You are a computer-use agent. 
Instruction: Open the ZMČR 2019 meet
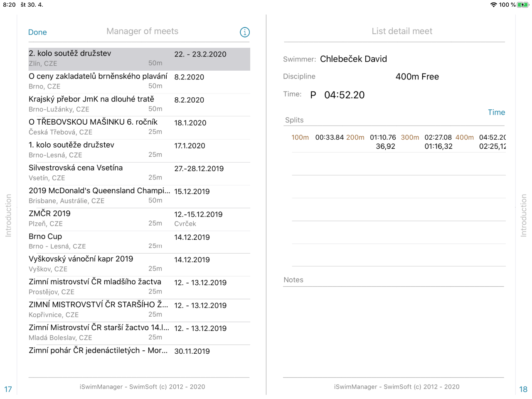click(x=139, y=218)
